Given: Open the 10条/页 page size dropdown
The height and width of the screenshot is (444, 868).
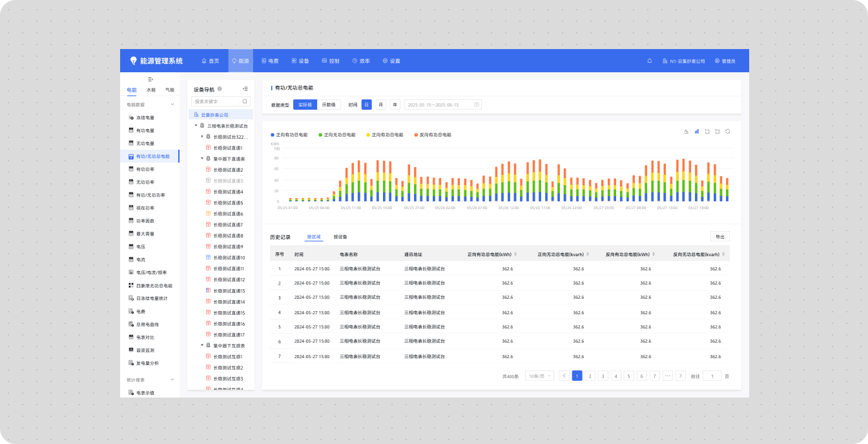Looking at the screenshot, I should [539, 376].
